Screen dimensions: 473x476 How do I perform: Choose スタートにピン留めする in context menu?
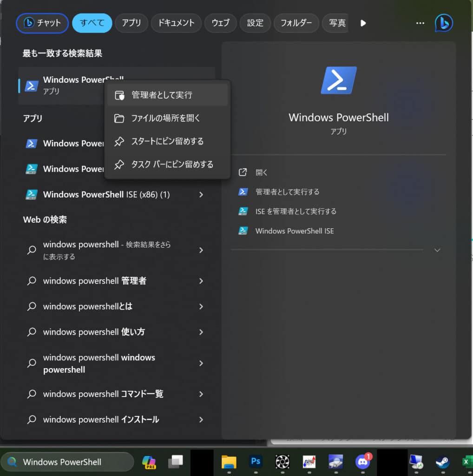click(167, 141)
